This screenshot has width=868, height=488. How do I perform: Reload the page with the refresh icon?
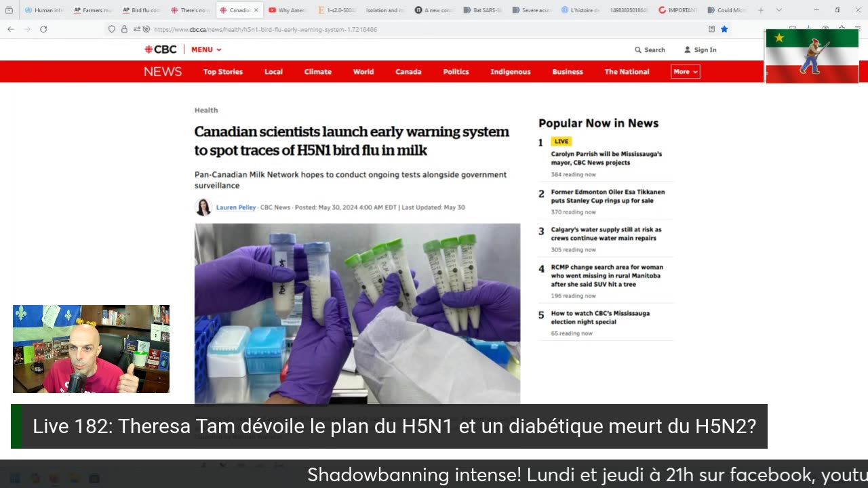point(43,29)
